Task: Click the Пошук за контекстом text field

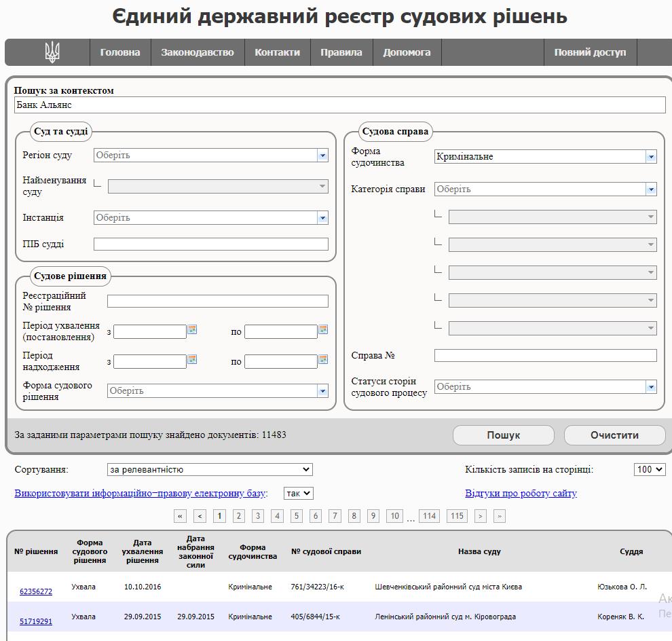Action: point(339,105)
